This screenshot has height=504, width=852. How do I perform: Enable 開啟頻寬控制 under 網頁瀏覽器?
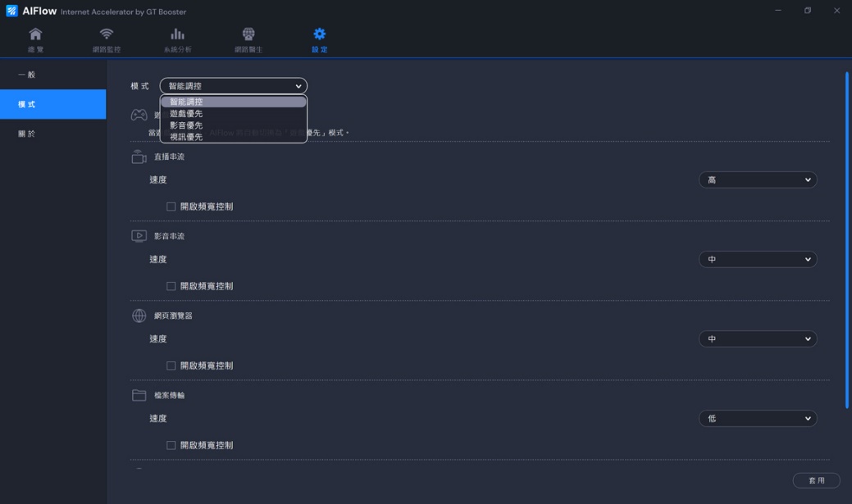171,366
